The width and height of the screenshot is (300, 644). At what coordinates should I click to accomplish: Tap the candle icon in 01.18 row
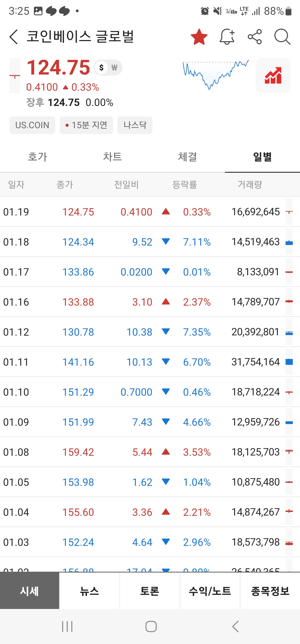click(x=289, y=242)
